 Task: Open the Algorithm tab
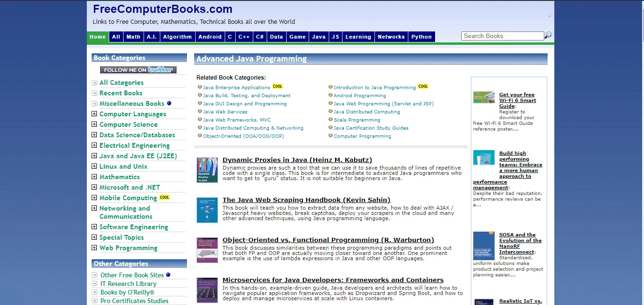177,37
